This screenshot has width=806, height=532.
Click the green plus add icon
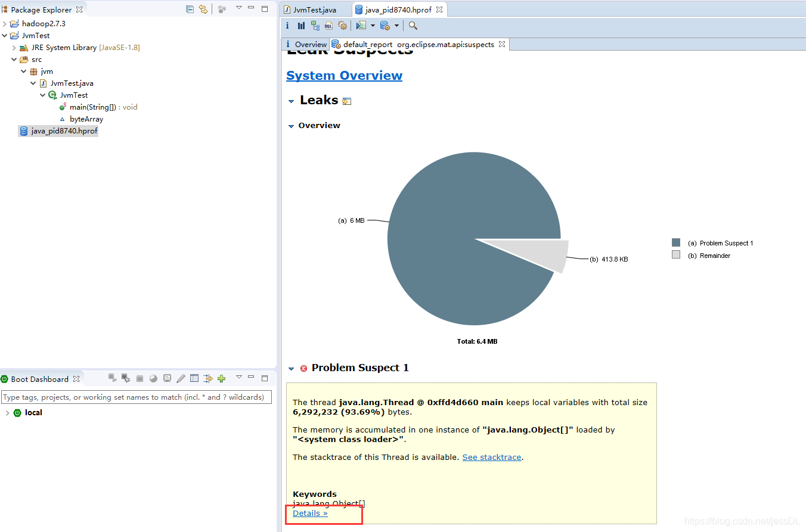pyautogui.click(x=222, y=378)
